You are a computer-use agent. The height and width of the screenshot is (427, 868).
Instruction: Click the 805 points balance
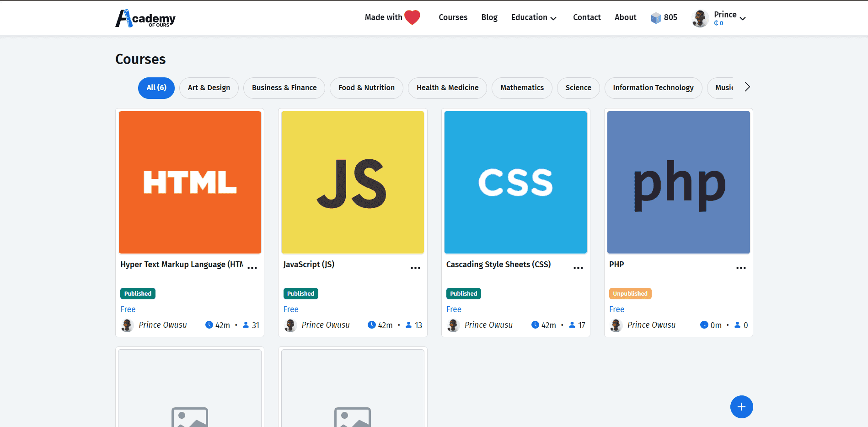tap(670, 17)
